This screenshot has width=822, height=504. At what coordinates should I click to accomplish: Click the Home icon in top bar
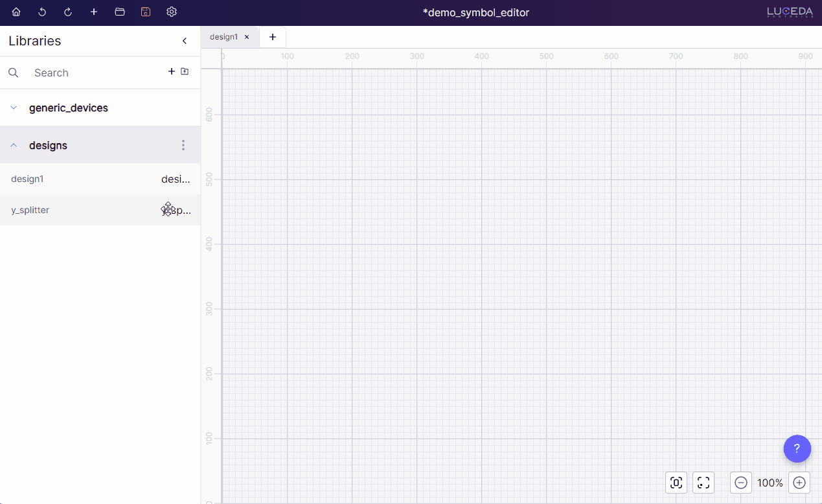(16, 12)
